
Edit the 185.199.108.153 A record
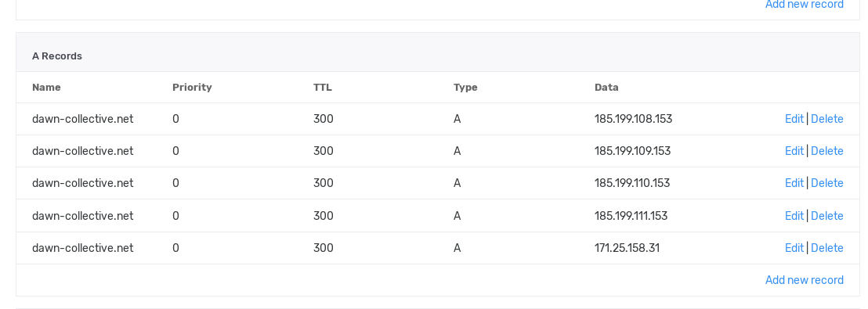(x=794, y=119)
